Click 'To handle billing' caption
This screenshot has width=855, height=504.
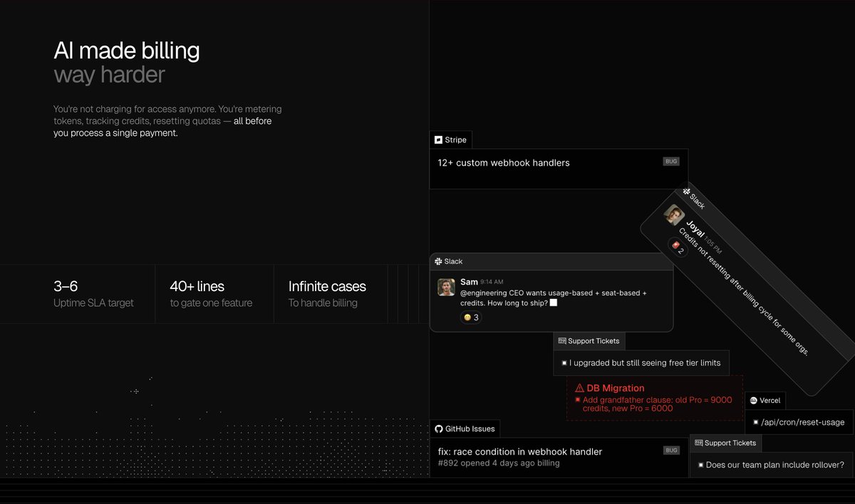tap(323, 303)
